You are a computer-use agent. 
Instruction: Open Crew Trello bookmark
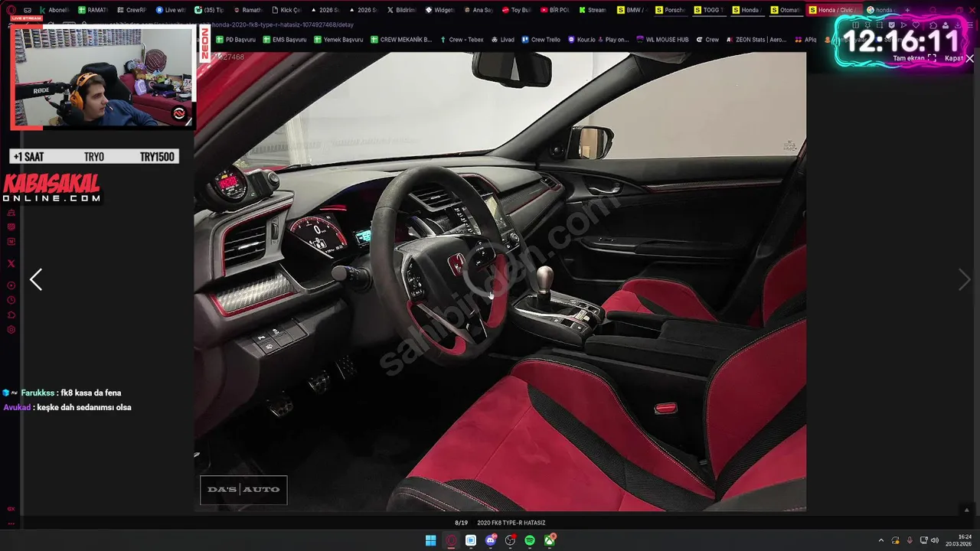click(x=541, y=39)
